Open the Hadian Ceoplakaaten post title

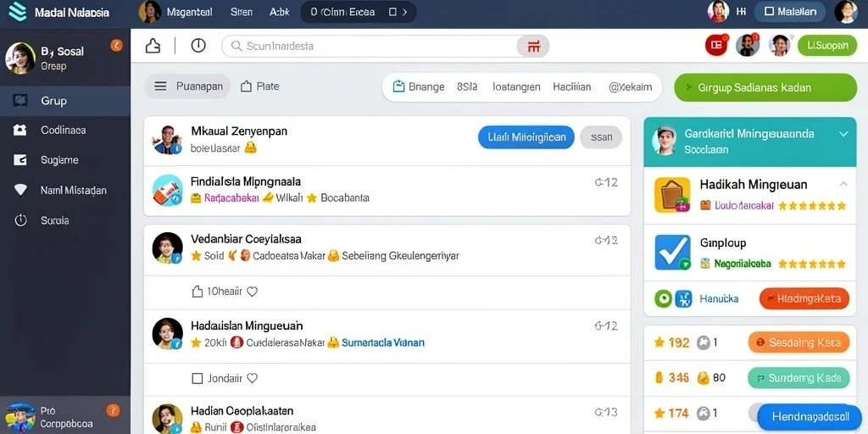coord(242,411)
